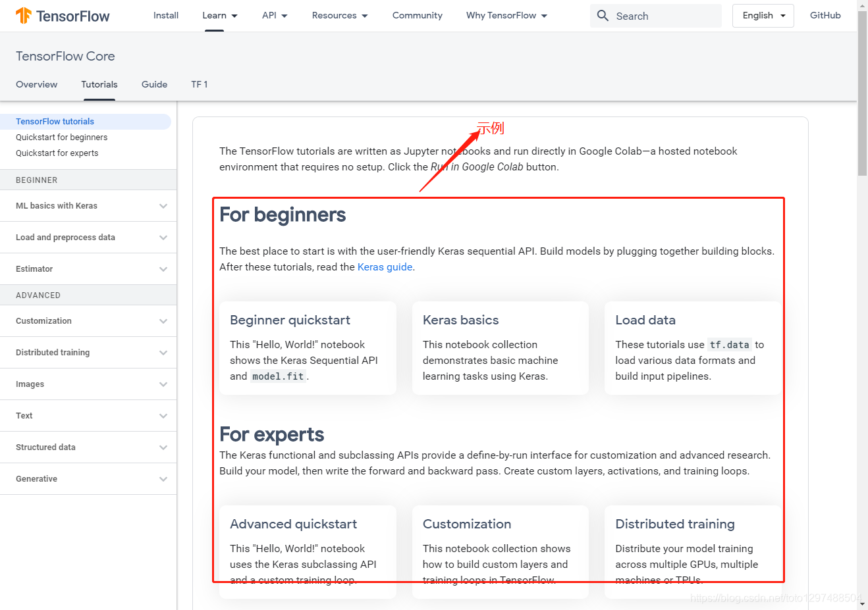
Task: Follow the Keras guide link
Action: click(385, 267)
